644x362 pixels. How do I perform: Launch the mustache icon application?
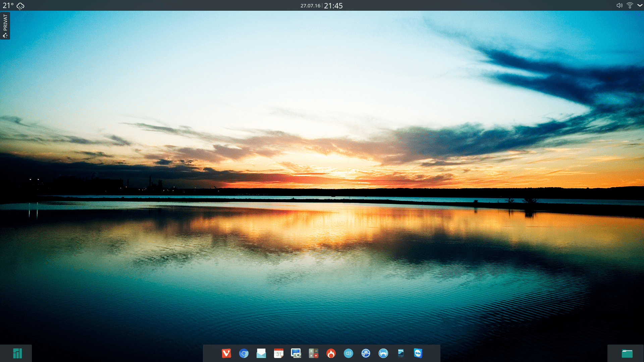[x=383, y=353]
